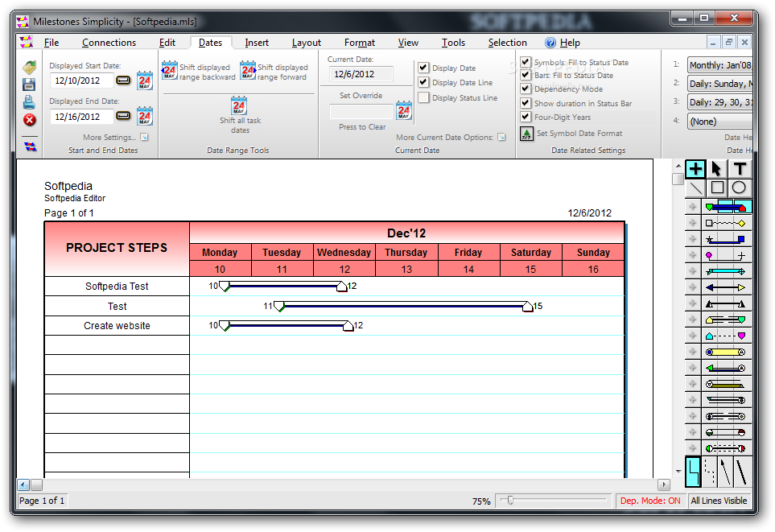
Task: Open date heading 1 Monthly dropdown
Action: tap(719, 64)
